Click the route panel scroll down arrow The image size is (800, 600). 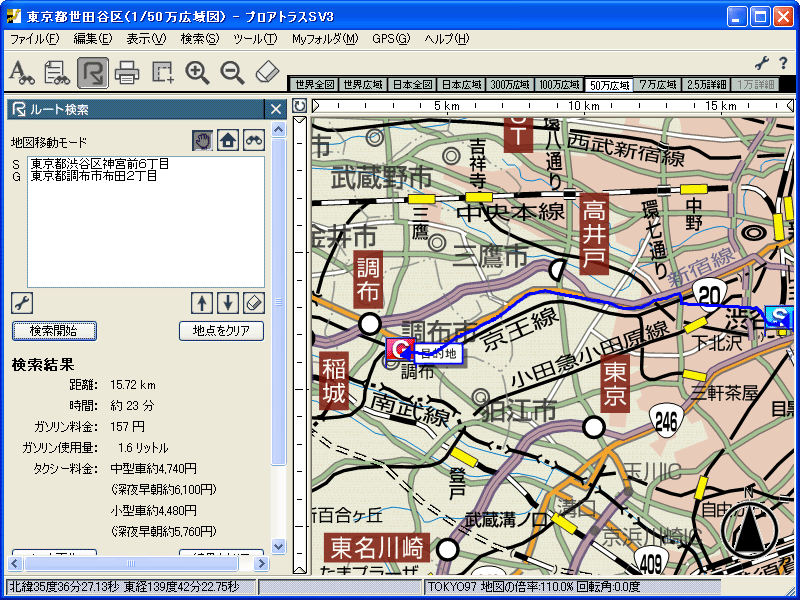tap(278, 546)
